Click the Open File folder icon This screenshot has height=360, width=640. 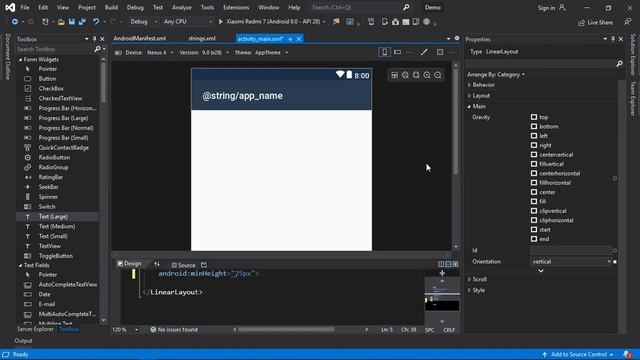61,22
